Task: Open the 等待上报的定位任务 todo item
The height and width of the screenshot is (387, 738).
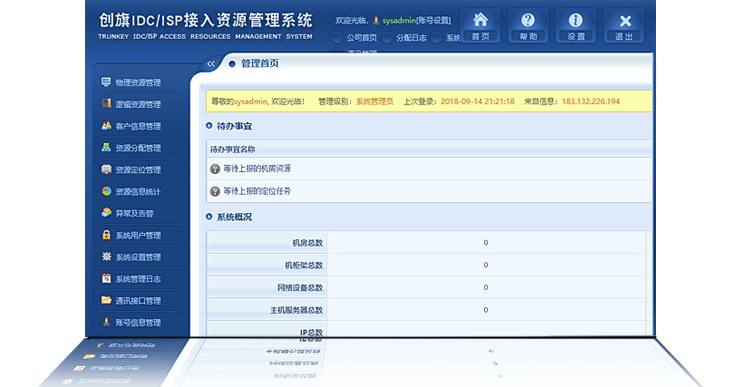Action: (257, 191)
